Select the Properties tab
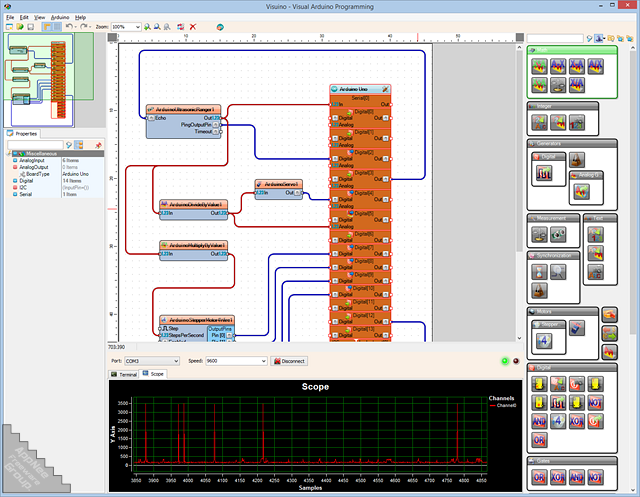This screenshot has height=497, width=640. click(x=22, y=133)
